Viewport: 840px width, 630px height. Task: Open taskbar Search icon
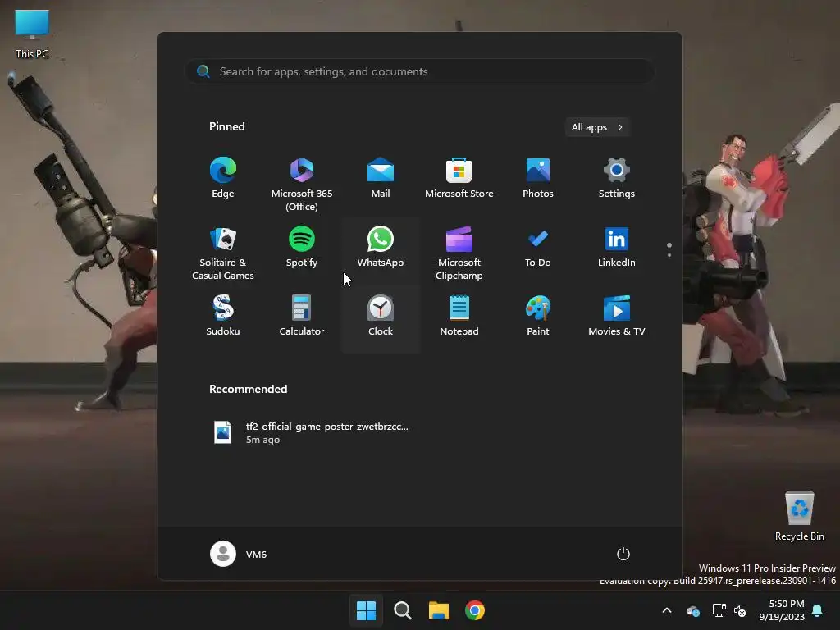click(x=402, y=610)
